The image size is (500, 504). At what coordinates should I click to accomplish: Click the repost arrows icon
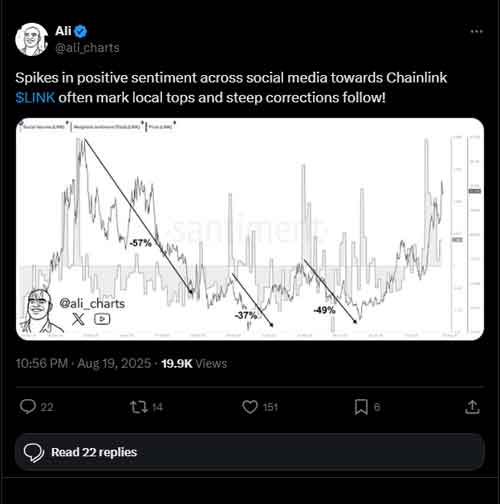click(x=139, y=407)
